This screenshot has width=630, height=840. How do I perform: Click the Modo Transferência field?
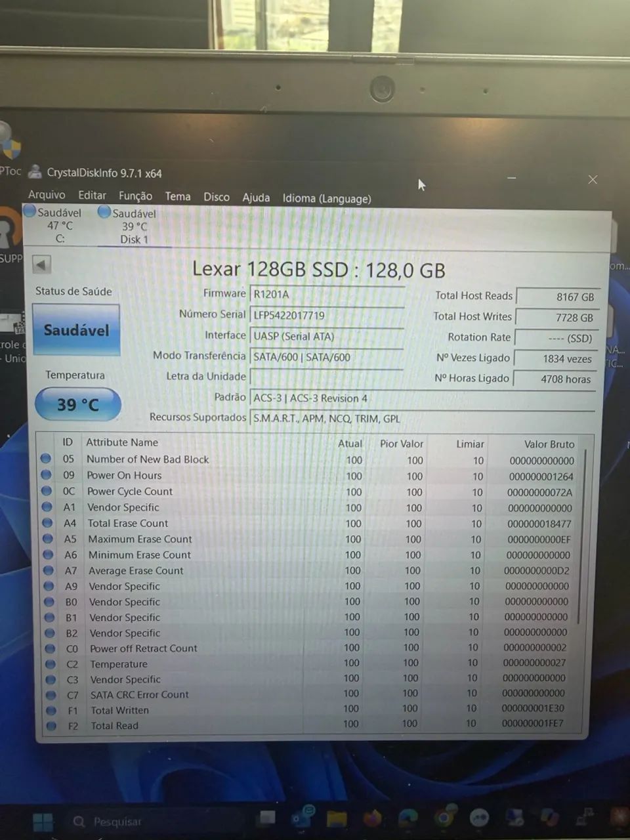pyautogui.click(x=326, y=357)
